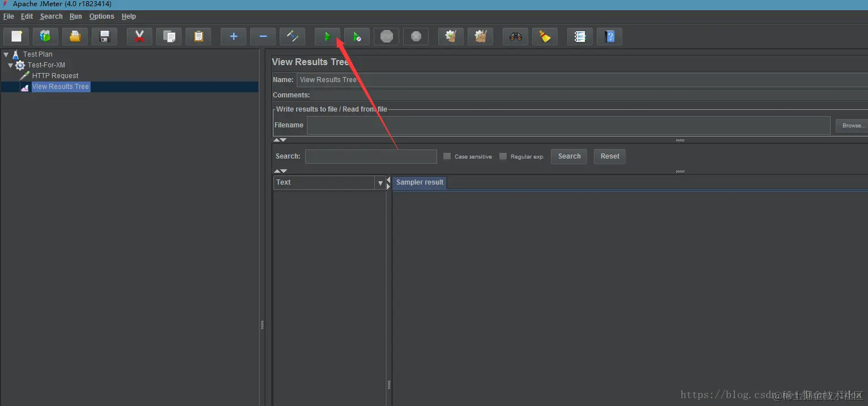Collapse the Test-For-XM node arrow
Screen dimensions: 868x406
tap(11, 65)
